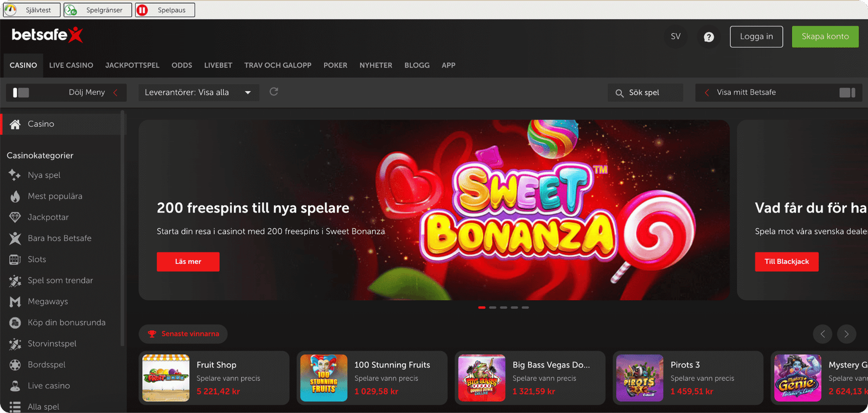Select the second carousel indicator dot
This screenshot has width=868, height=413.
pyautogui.click(x=493, y=307)
